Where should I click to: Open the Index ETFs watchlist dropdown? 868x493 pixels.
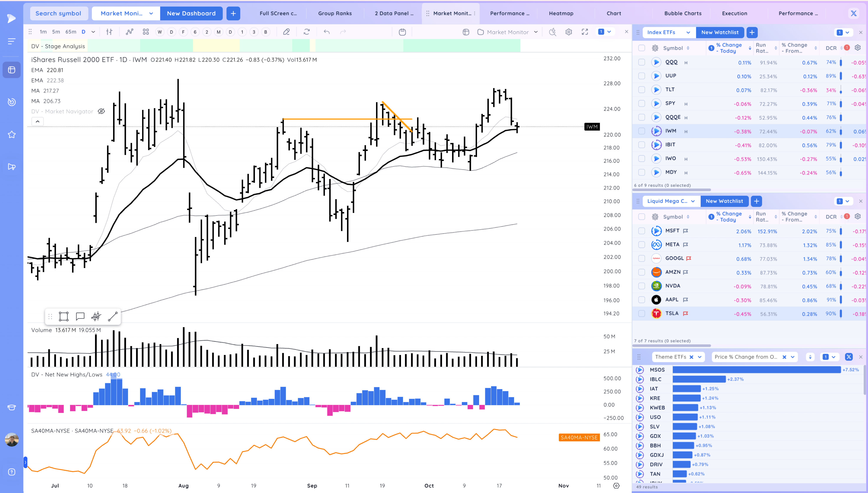pos(688,33)
